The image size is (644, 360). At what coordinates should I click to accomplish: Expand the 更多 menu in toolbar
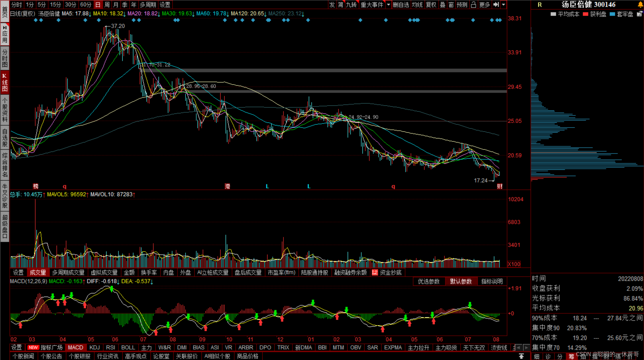click(x=484, y=4)
